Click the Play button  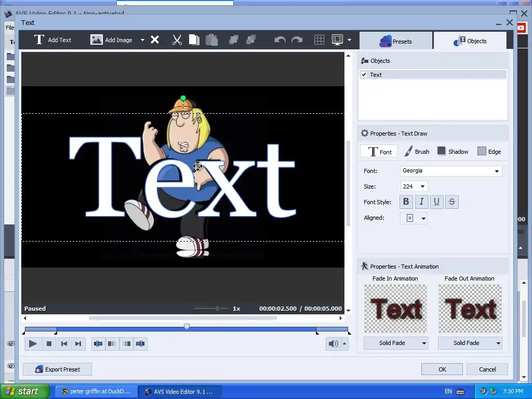tap(33, 344)
